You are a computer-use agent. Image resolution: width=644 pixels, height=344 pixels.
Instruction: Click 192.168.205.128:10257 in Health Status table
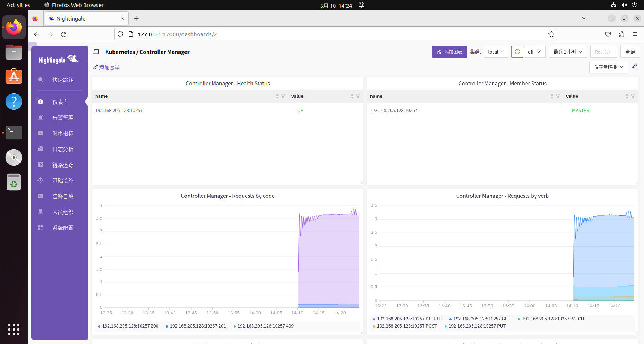tap(119, 111)
